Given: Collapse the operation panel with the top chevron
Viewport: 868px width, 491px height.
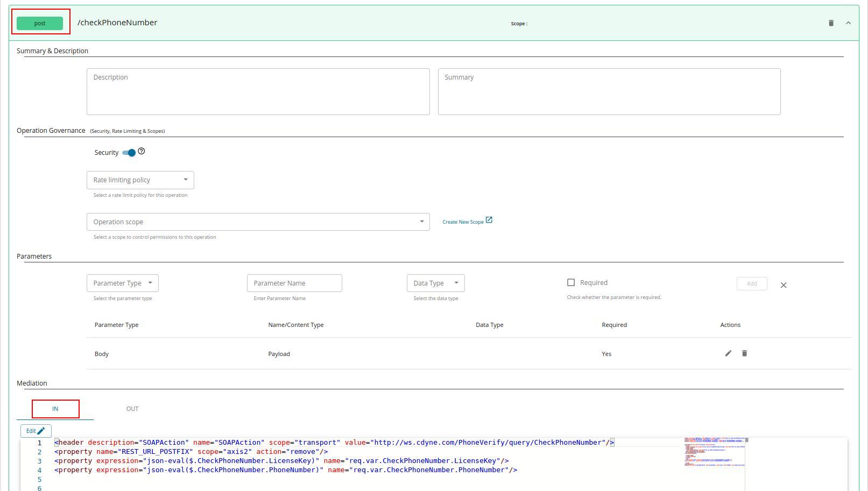Looking at the screenshot, I should pyautogui.click(x=848, y=23).
